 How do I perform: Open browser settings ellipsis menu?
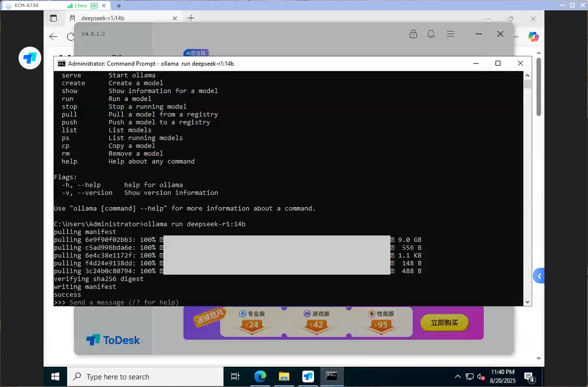(x=516, y=37)
